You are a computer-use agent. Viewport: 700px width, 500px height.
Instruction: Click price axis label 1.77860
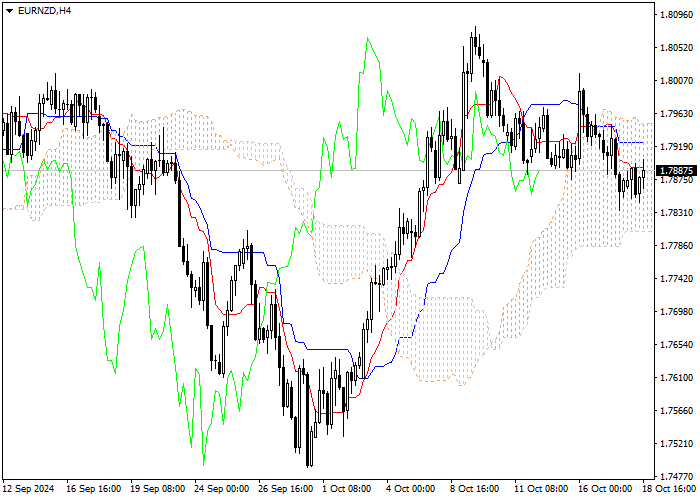pyautogui.click(x=676, y=246)
